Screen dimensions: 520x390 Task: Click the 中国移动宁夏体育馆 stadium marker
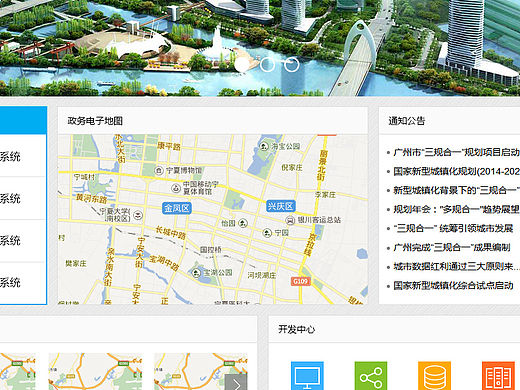pyautogui.click(x=176, y=188)
